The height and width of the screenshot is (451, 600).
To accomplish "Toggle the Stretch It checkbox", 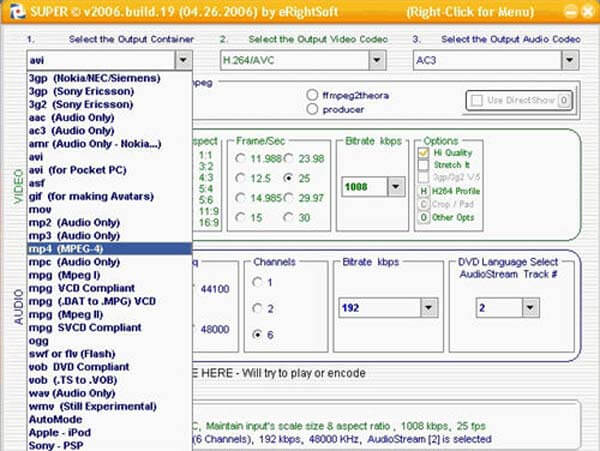I will tap(423, 165).
